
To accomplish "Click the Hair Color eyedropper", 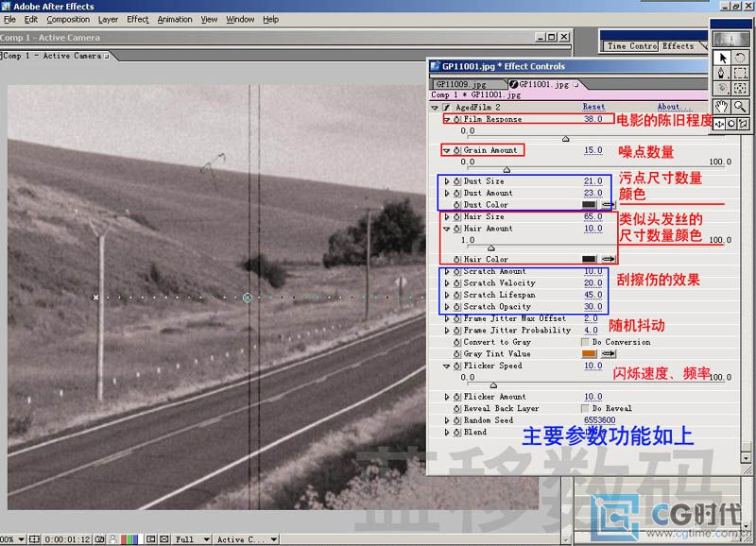I will [609, 259].
